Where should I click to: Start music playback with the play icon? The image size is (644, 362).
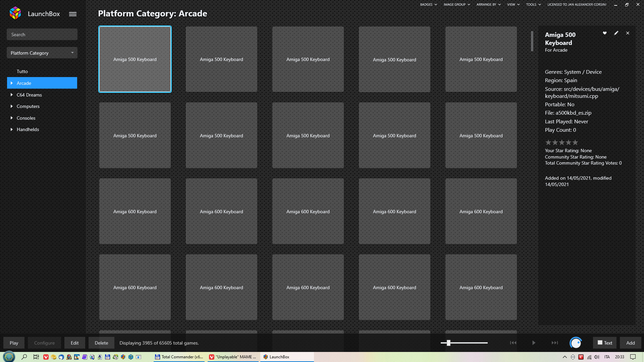coord(534,343)
